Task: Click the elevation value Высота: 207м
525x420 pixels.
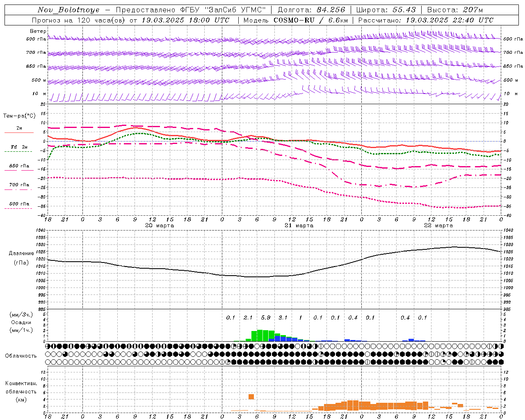Action: click(455, 10)
